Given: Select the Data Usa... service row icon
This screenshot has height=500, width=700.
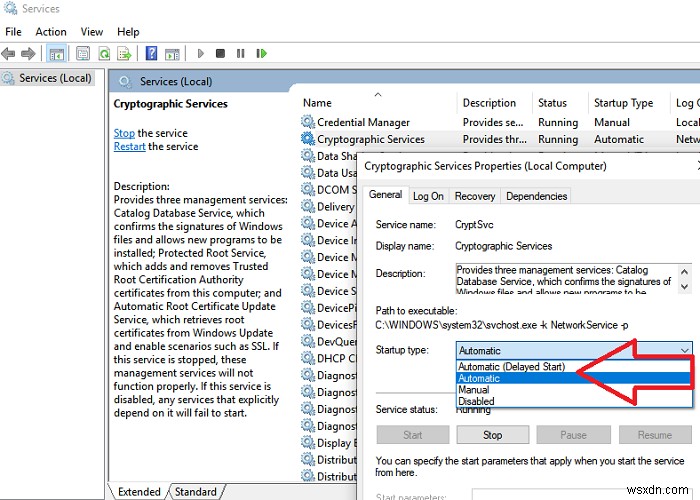Looking at the screenshot, I should tap(308, 172).
